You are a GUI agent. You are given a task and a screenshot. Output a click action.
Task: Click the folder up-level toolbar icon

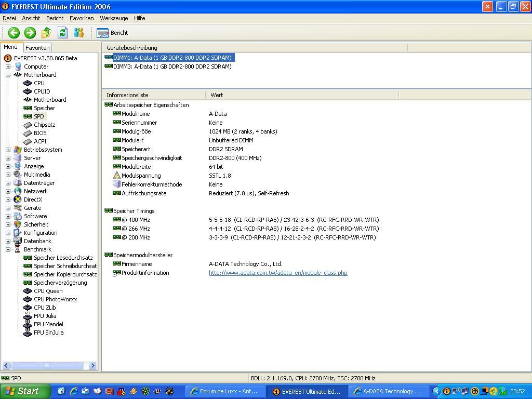46,33
